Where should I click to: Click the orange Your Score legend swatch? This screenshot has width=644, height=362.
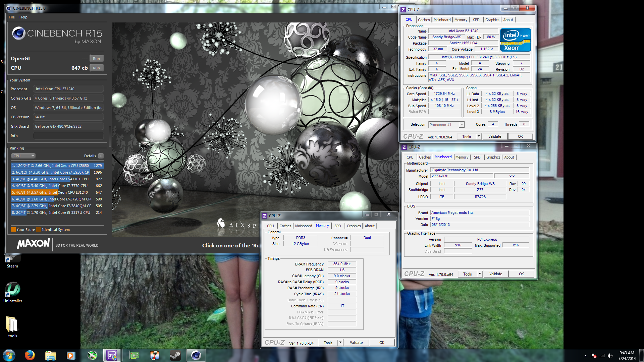(13, 230)
